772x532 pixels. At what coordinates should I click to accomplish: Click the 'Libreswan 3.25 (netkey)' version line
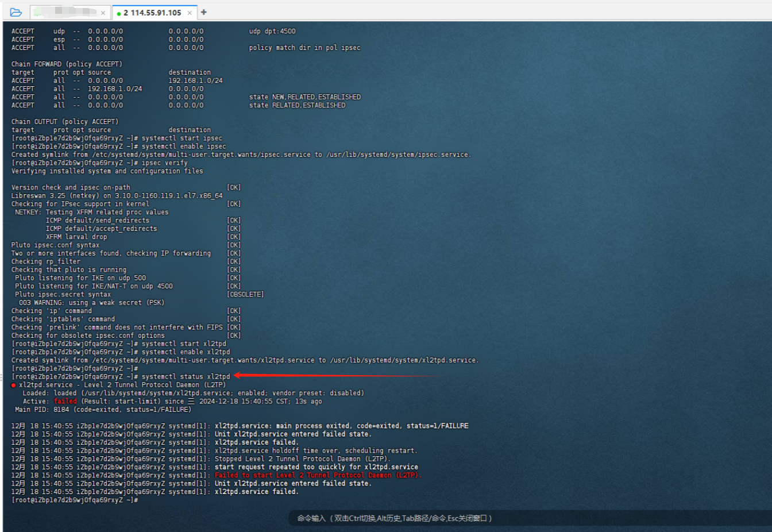pos(117,196)
